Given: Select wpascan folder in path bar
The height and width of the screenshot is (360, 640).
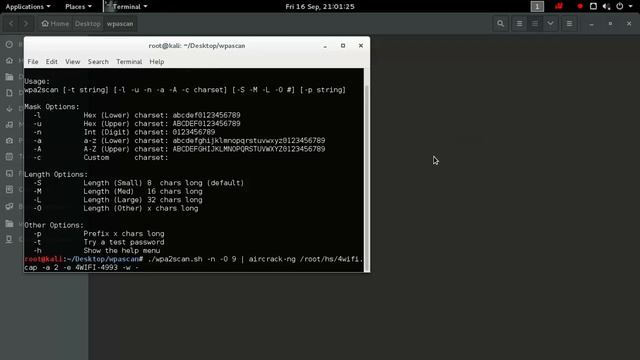Looking at the screenshot, I should (120, 24).
